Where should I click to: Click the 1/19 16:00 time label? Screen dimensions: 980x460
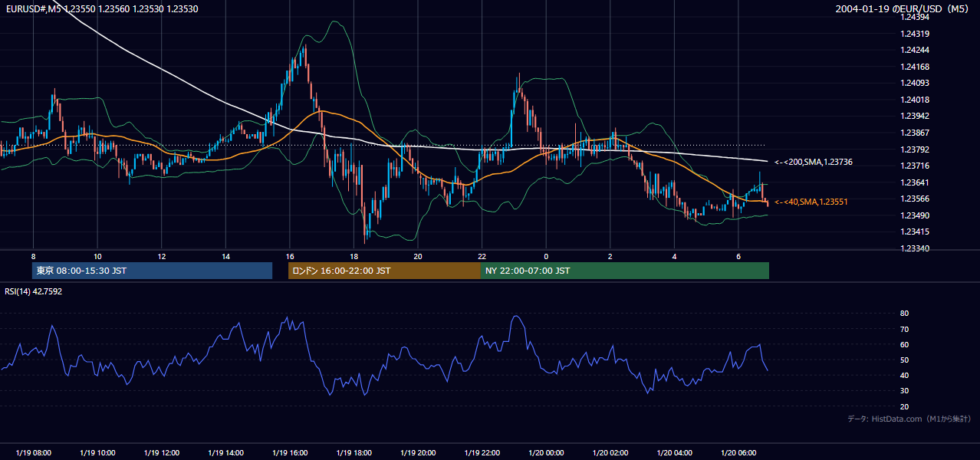[x=290, y=453]
